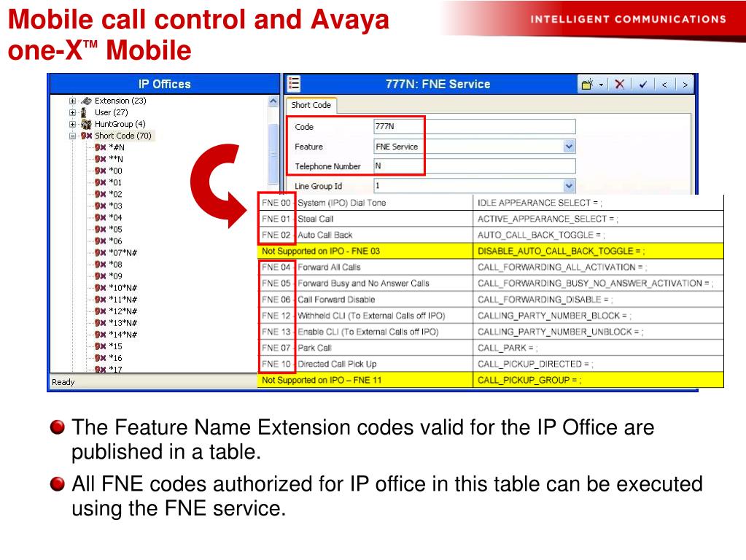Screen dimensions: 746x560
Task: Open the dropdown arrow beside new item icon
Action: (601, 85)
